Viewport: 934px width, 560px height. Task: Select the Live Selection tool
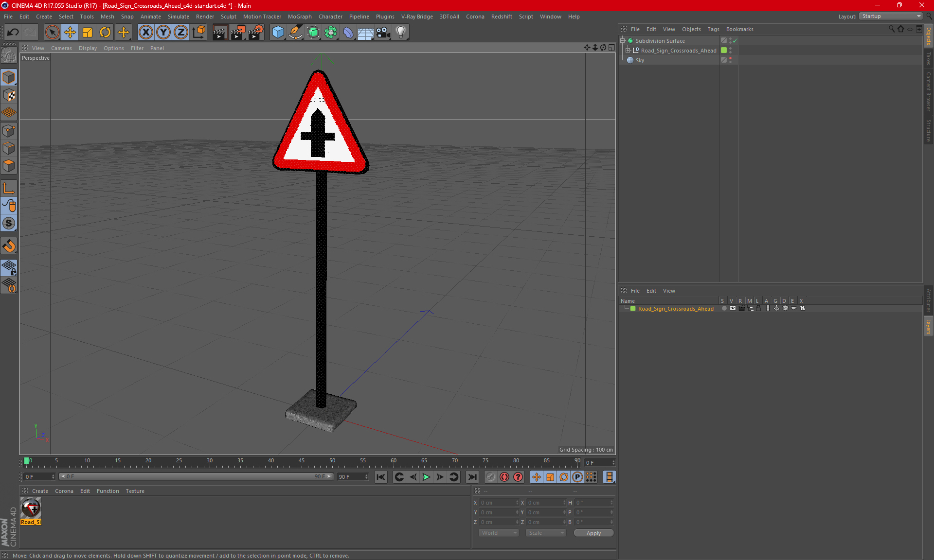point(52,32)
